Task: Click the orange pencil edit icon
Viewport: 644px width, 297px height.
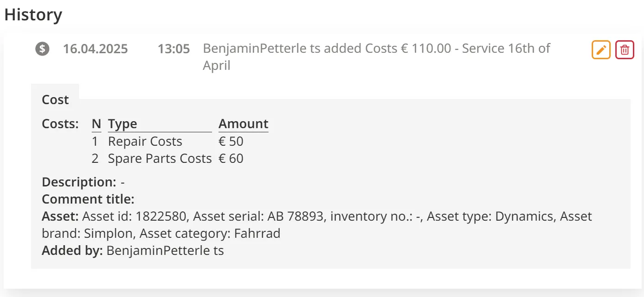Action: click(x=601, y=50)
